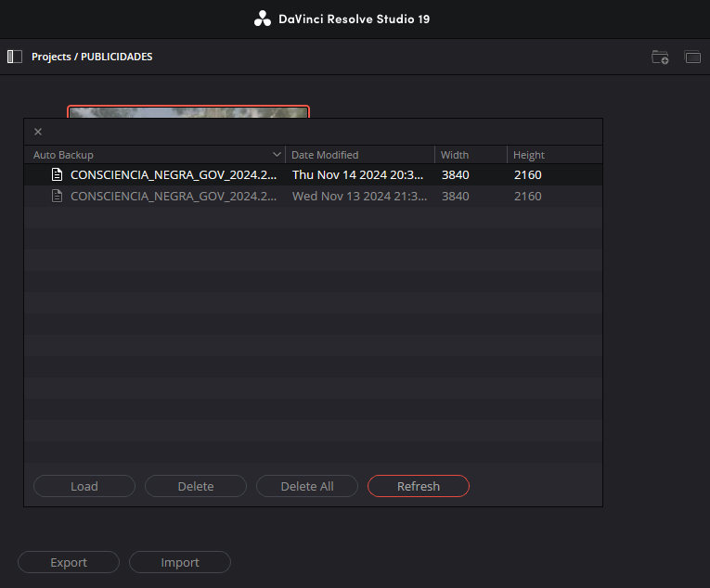Close the Auto Backup dialog with the X
The image size is (710, 588).
(x=38, y=132)
